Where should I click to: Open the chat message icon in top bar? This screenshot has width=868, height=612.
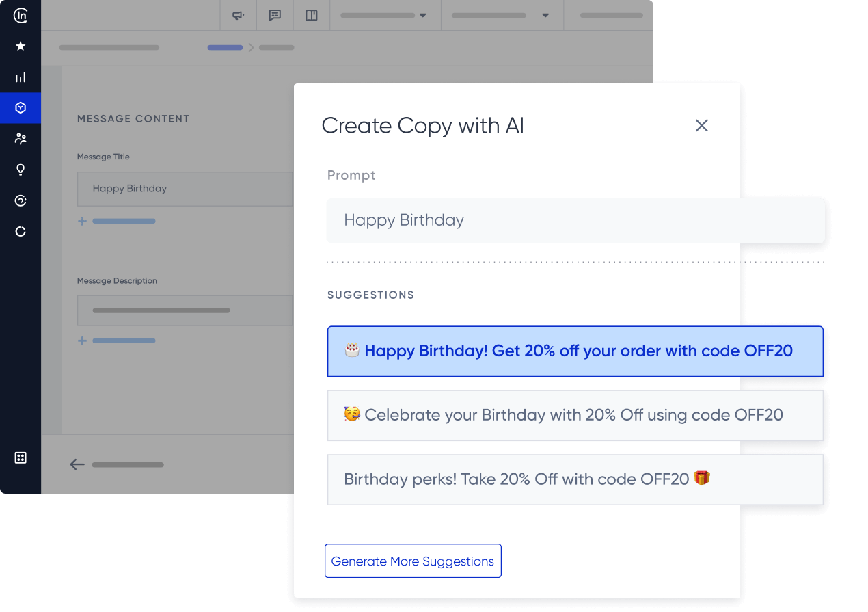275,15
